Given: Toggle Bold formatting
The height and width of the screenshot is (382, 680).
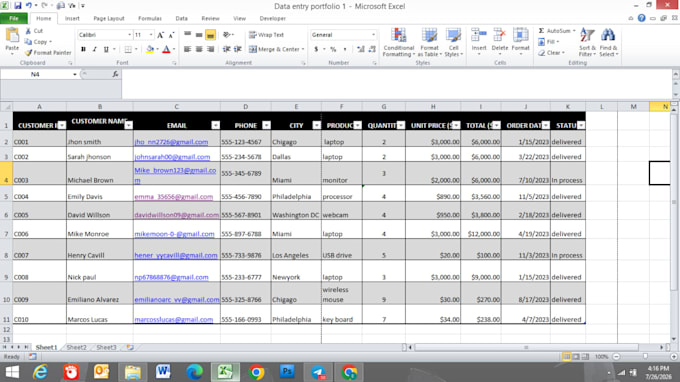Looking at the screenshot, I should tap(83, 49).
